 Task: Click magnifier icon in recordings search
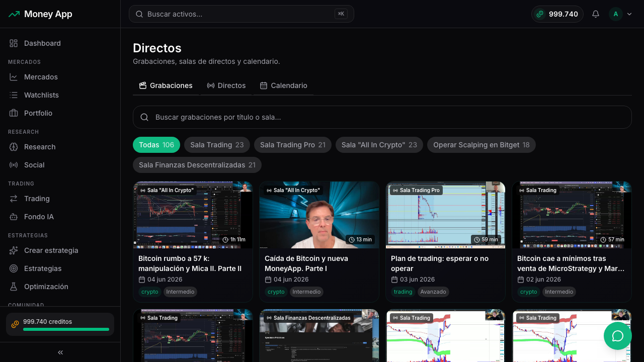[x=144, y=117]
